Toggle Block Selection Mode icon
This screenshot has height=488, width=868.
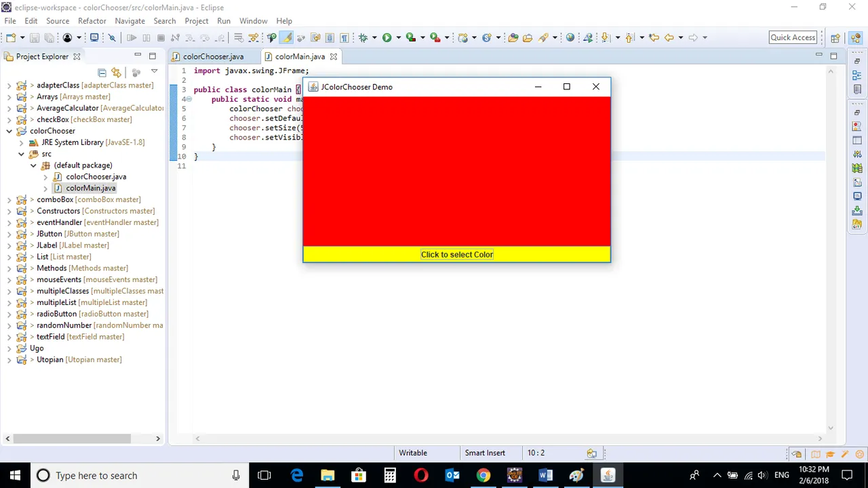click(x=330, y=38)
